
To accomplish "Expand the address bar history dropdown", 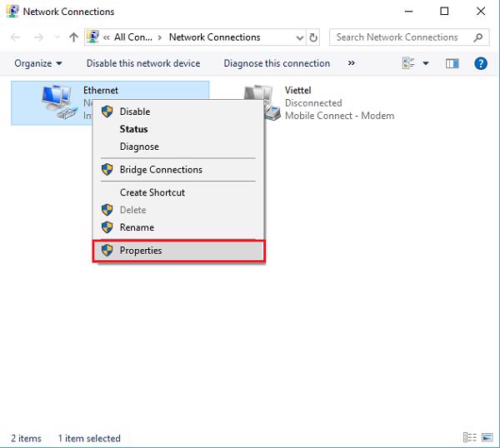I will point(299,37).
